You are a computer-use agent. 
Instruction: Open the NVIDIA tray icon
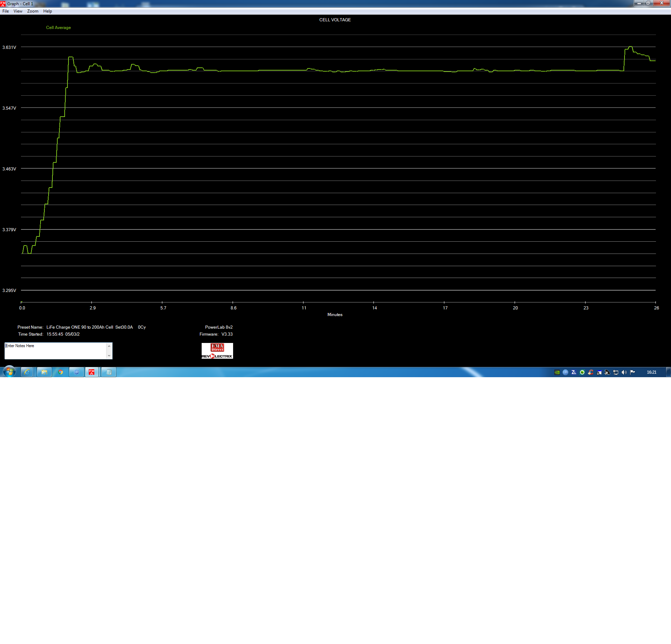557,372
